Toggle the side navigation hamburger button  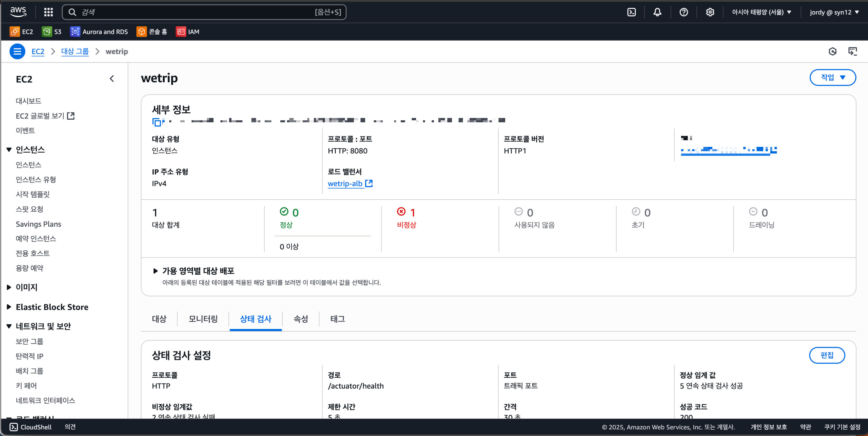coord(17,51)
